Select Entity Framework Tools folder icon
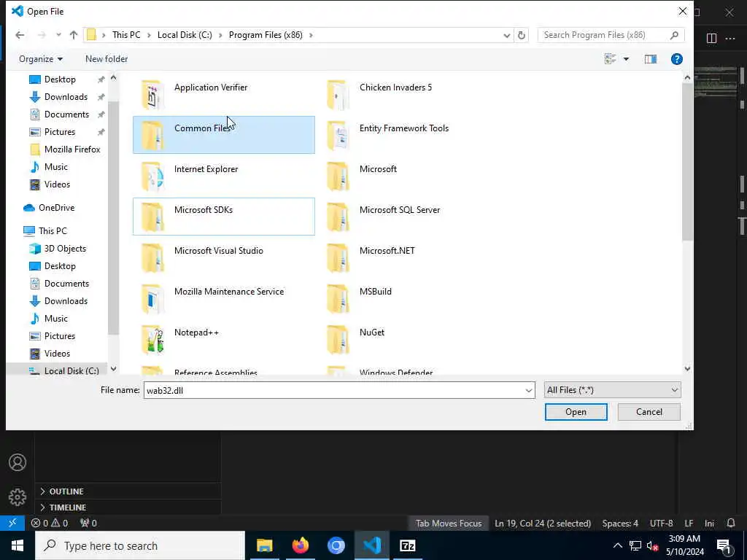747x560 pixels. coord(338,135)
